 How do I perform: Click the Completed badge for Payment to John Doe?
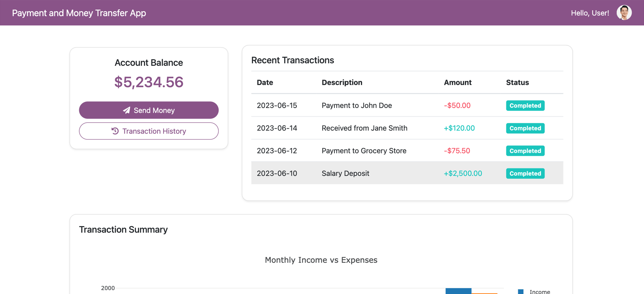pos(525,106)
